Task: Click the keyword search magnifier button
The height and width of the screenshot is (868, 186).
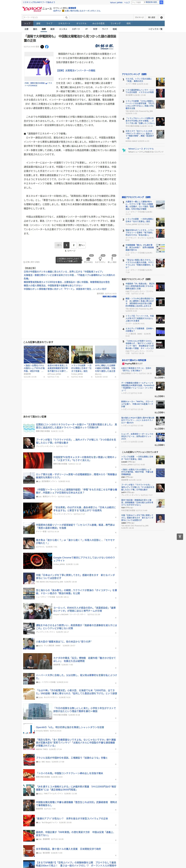Action: tap(66, 18)
